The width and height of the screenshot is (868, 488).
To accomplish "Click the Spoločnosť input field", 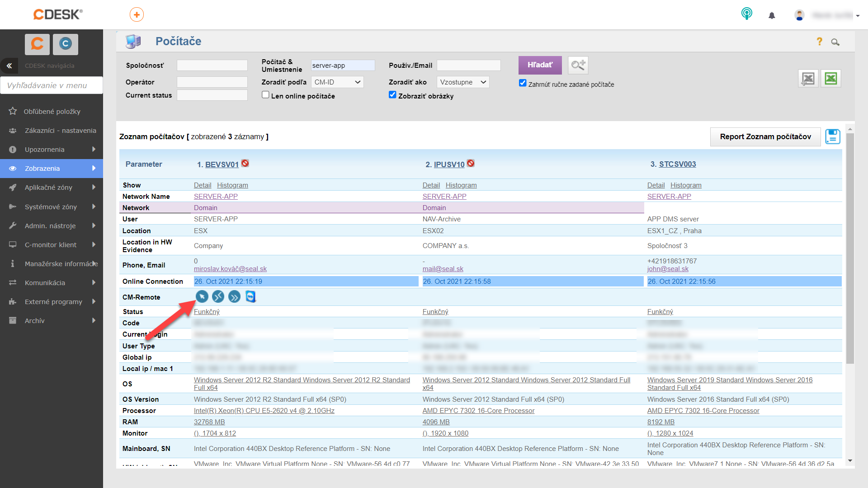I will click(x=212, y=66).
